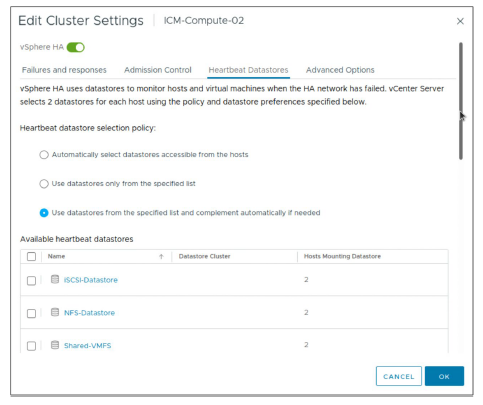Open the iSCSI-Datastore link
Viewport: 483px width, 405px height.
pos(91,280)
